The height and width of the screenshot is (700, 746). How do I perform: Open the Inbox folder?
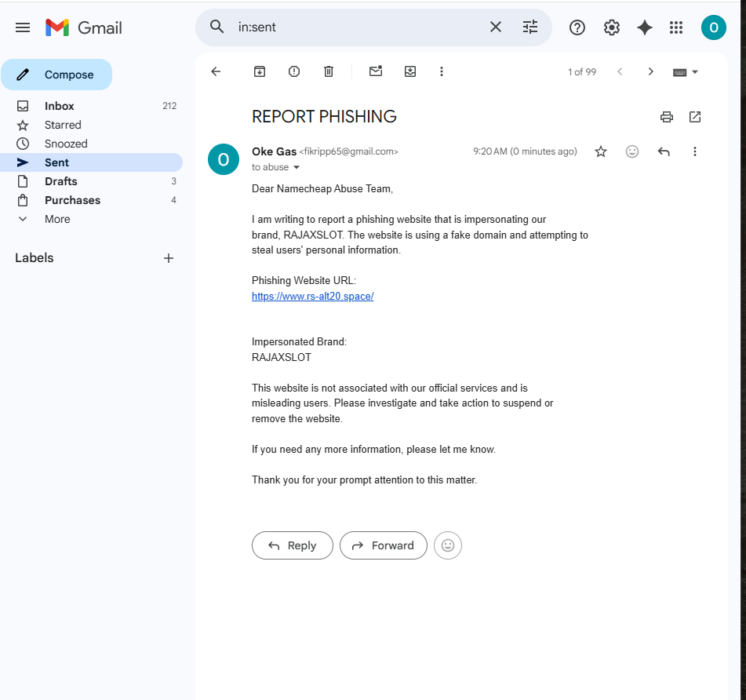(91, 106)
